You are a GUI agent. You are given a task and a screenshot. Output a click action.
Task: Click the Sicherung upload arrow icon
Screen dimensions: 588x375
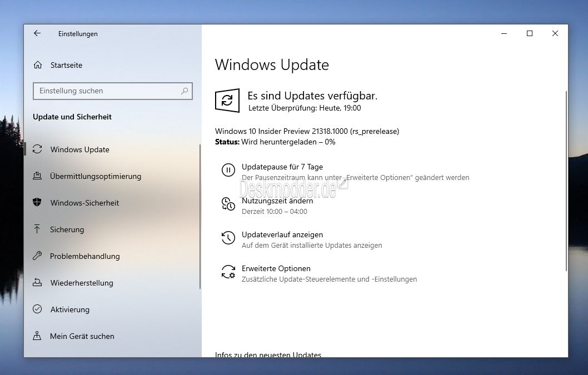point(37,229)
